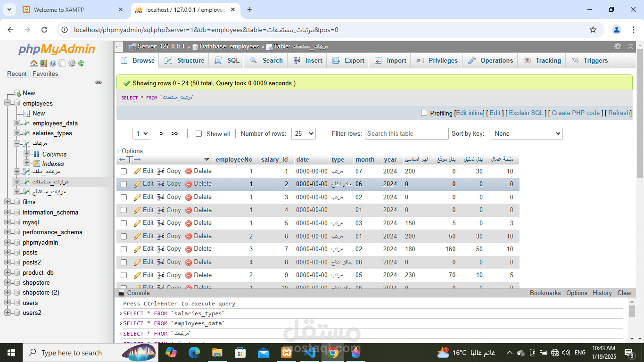Open employees_data table browse icon

[x=27, y=123]
